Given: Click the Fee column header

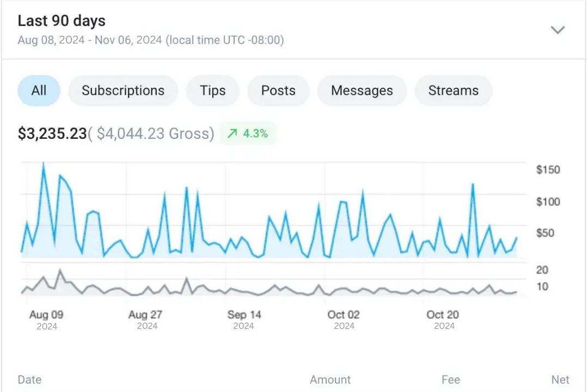Looking at the screenshot, I should click(451, 380).
